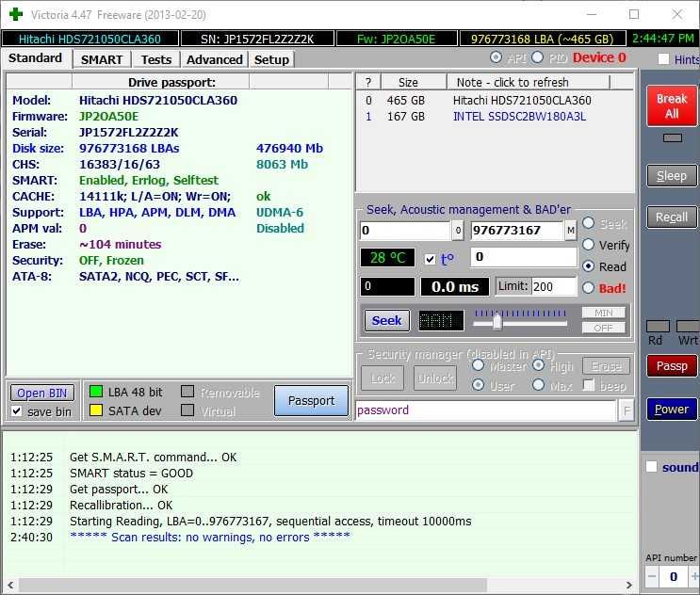The width and height of the screenshot is (700, 595).
Task: Click the Passport button
Action: pyautogui.click(x=311, y=400)
